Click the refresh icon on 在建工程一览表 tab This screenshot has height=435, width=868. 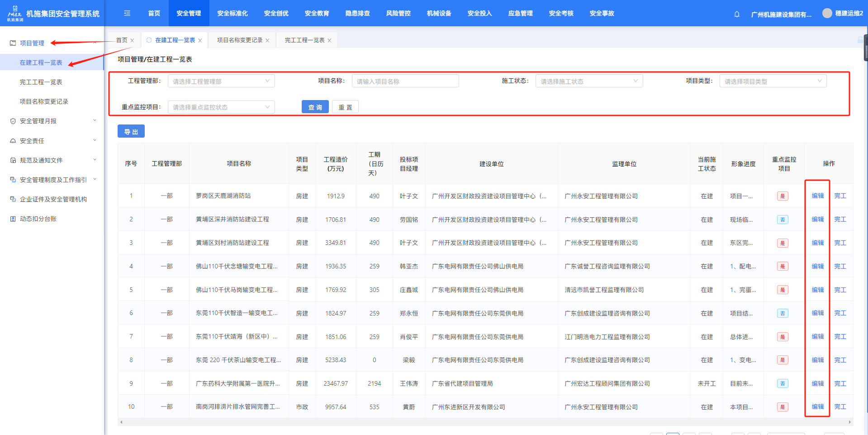click(149, 40)
